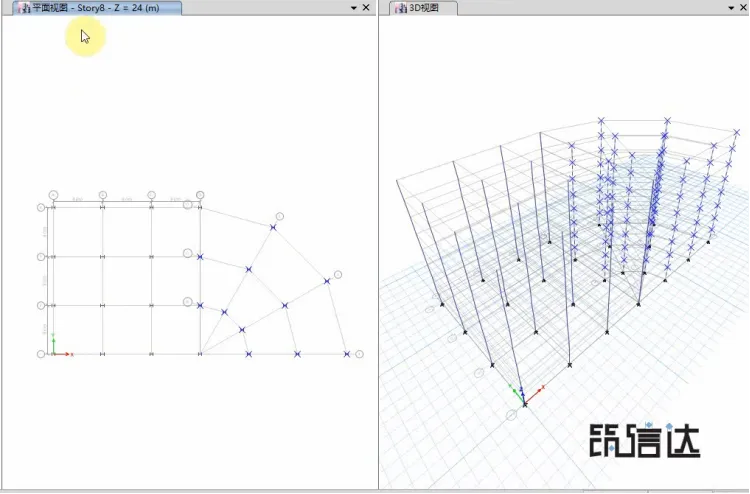Select the top-right grid bubble of rectangular grid
This screenshot has width=750, height=494.
[200, 195]
